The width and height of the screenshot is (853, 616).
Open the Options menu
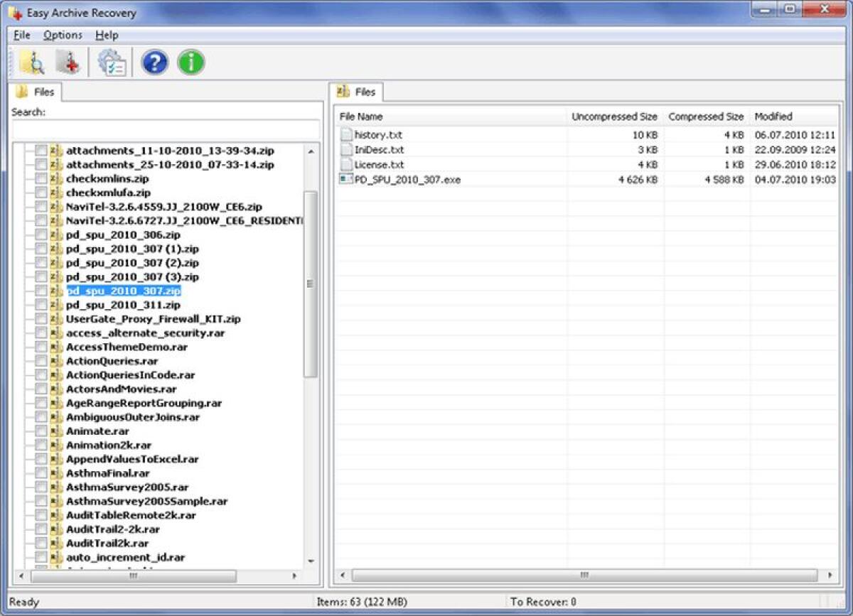click(x=63, y=35)
